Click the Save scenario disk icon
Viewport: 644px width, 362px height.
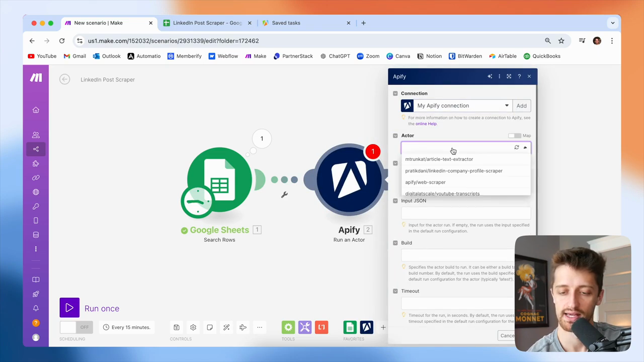[x=177, y=327]
